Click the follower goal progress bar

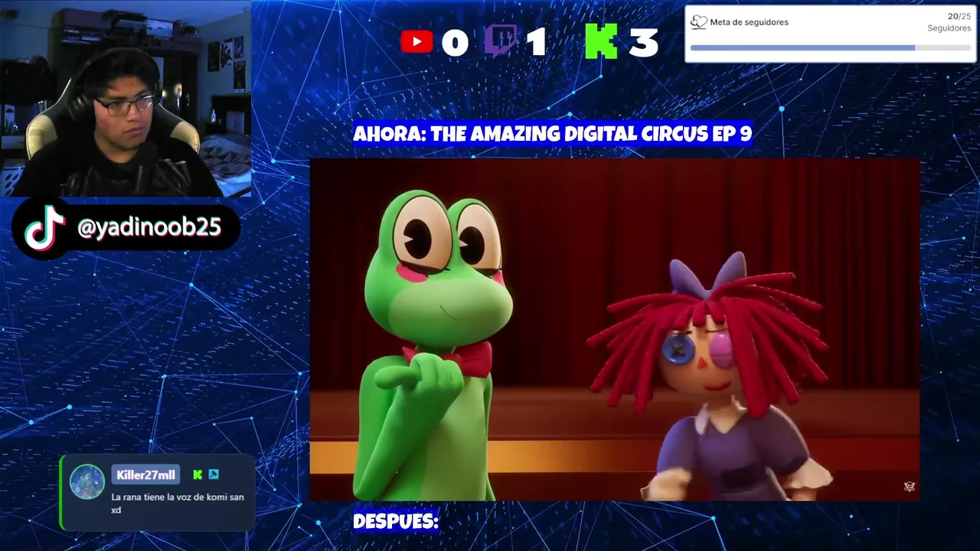coord(831,47)
